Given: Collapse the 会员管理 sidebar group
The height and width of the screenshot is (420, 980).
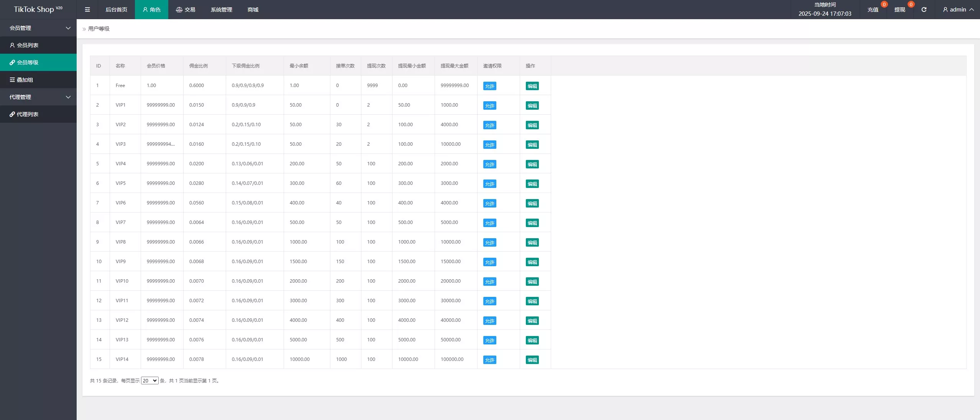Looking at the screenshot, I should click(38, 28).
